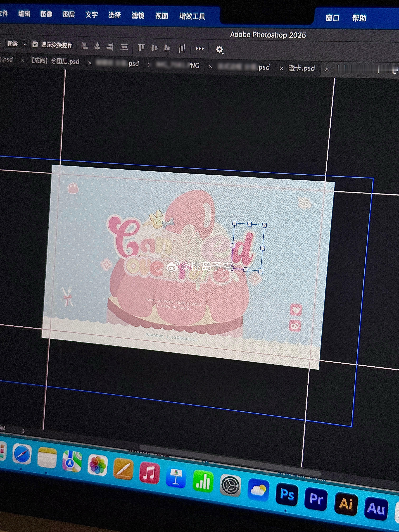Toggle the 显示变换控件 checkbox

click(35, 44)
